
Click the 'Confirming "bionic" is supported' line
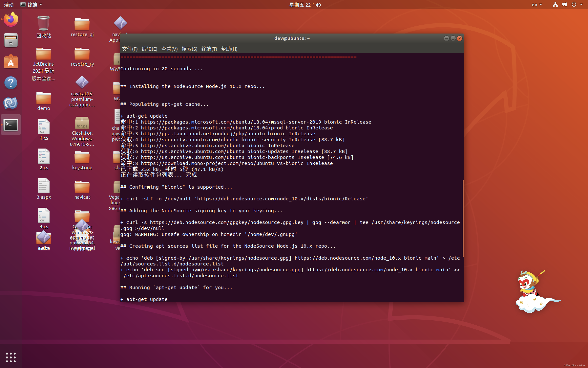pyautogui.click(x=176, y=187)
